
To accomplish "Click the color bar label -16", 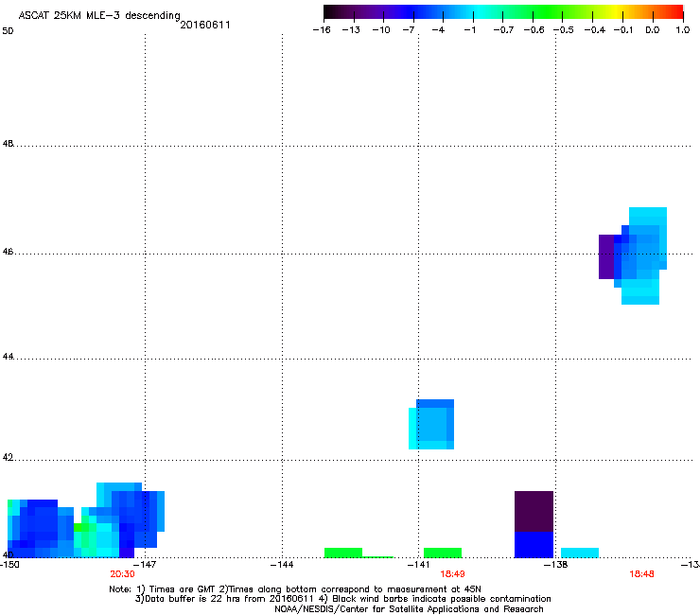I will click(322, 30).
